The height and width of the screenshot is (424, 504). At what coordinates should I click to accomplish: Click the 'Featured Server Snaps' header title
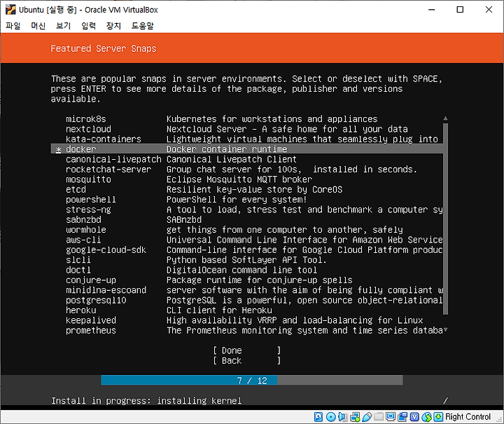coord(104,48)
